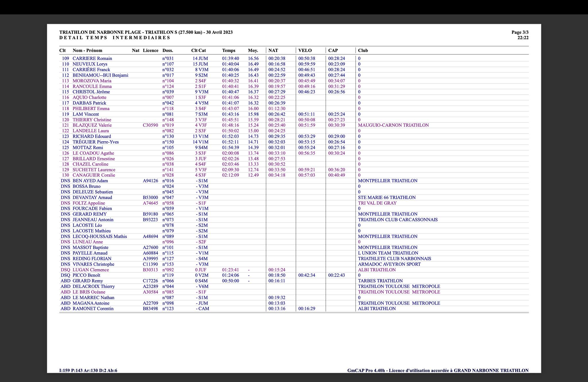Click the Temps column header

pyautogui.click(x=229, y=50)
